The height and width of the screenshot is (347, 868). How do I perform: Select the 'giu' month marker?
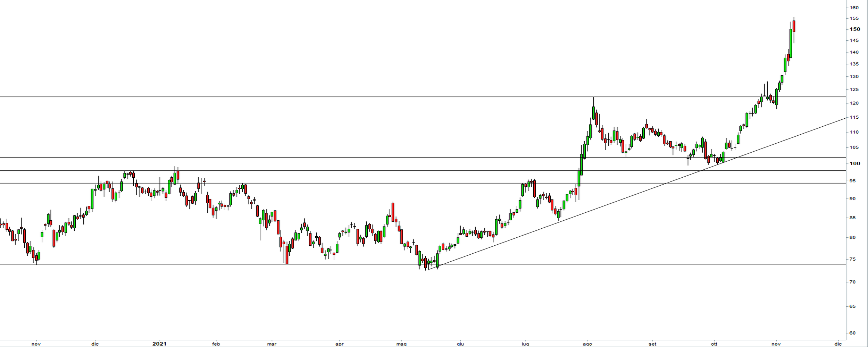point(460,344)
